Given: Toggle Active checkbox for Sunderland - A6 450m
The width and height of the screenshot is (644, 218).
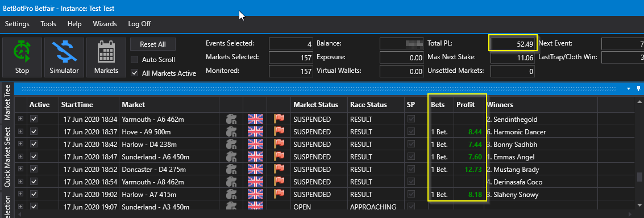Looking at the screenshot, I should coord(34,157).
